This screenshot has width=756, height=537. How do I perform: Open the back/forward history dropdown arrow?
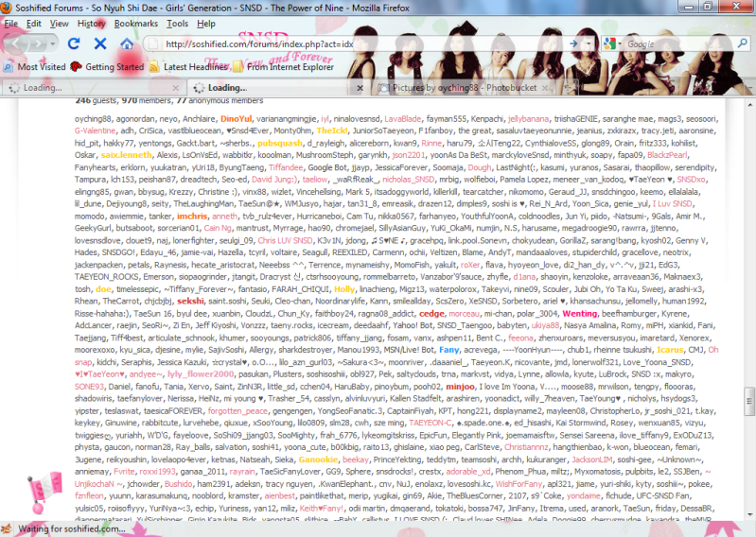53,43
